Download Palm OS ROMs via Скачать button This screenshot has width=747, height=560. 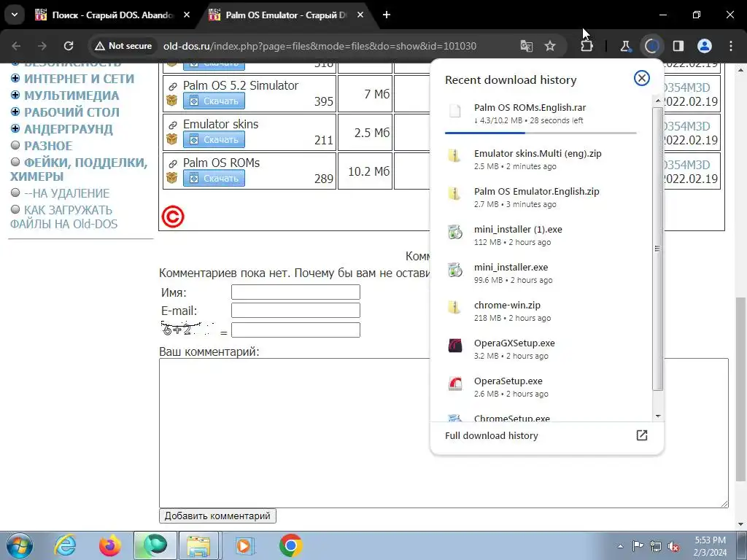[x=214, y=178]
